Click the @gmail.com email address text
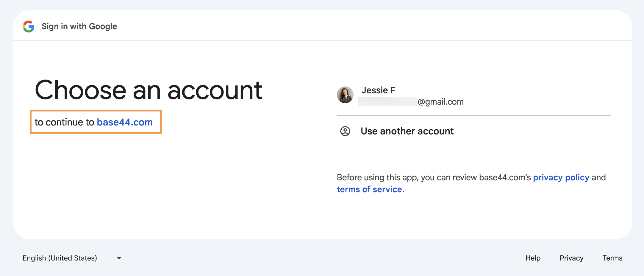This screenshot has width=644, height=276. click(x=440, y=102)
